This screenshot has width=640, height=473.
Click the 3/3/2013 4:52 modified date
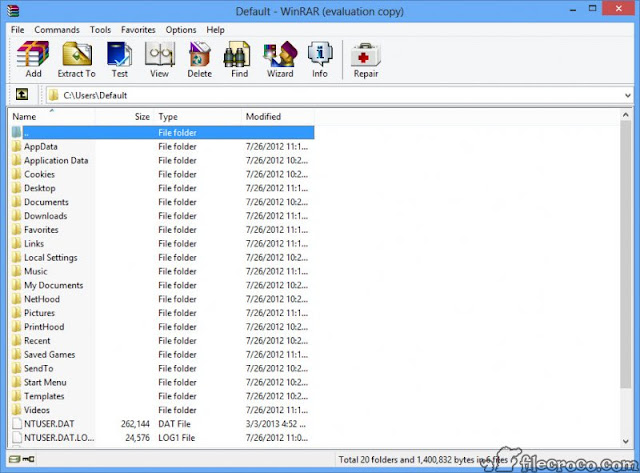click(x=276, y=424)
